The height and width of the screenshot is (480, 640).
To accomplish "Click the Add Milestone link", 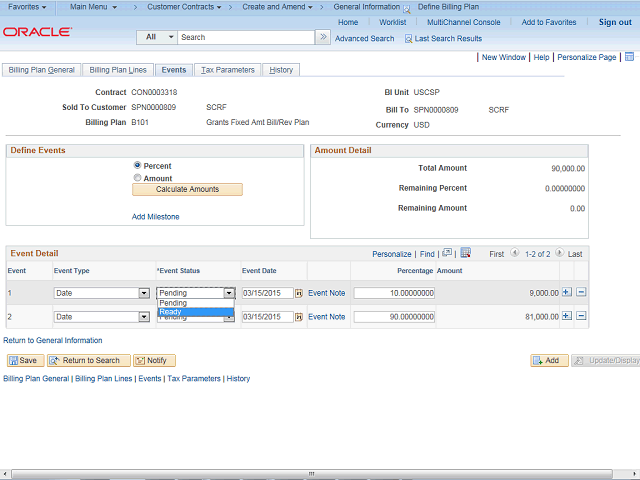I will (156, 216).
